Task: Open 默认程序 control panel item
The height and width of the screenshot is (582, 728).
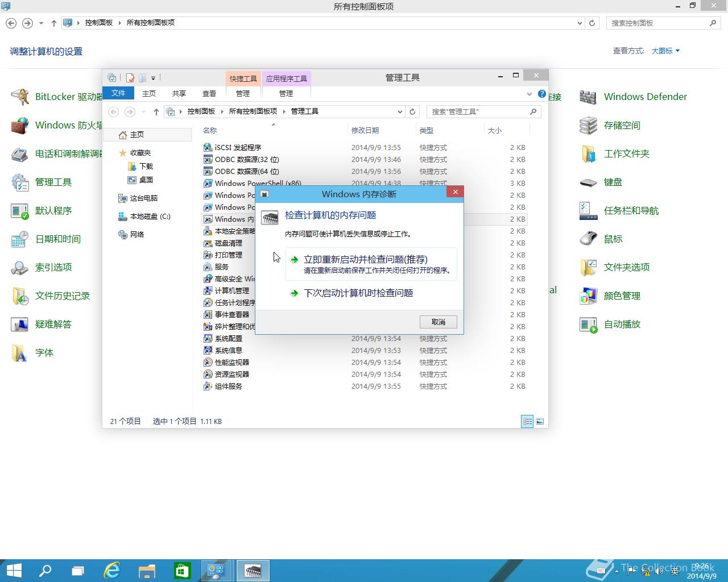Action: click(42, 210)
